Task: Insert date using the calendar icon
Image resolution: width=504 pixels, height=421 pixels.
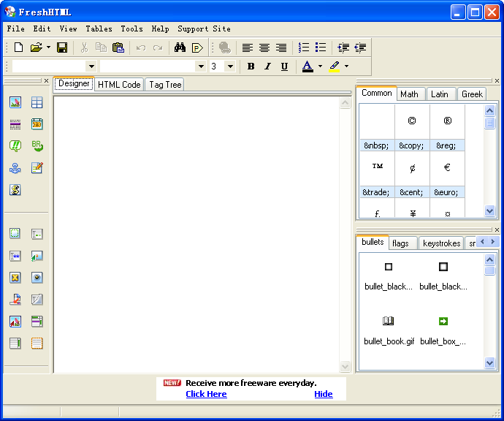Action: 37,124
